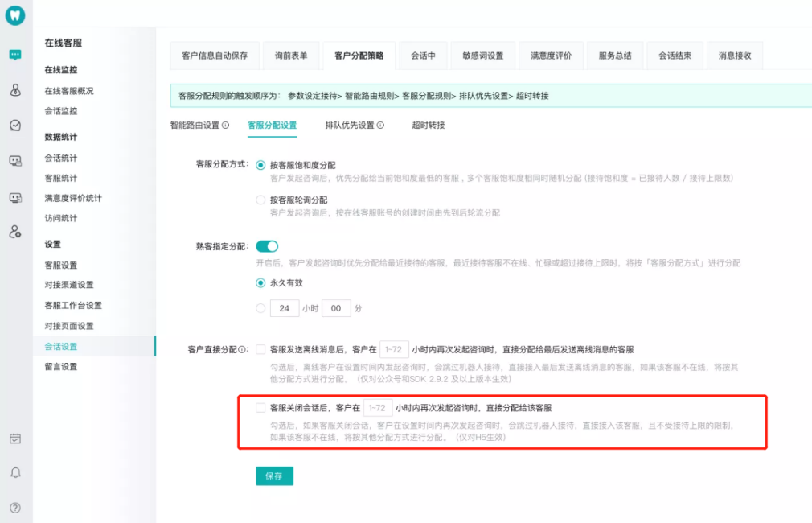Screen dimensions: 812x523
Task: Switch to 服务总结 tab
Action: click(615, 56)
